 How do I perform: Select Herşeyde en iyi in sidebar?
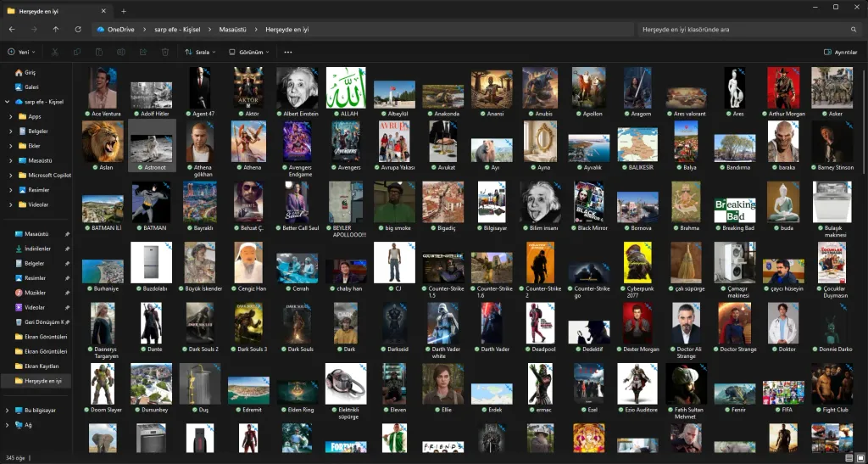[36, 380]
